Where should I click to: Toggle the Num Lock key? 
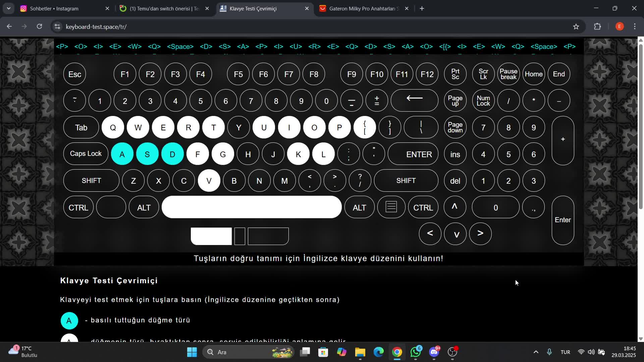pyautogui.click(x=483, y=101)
